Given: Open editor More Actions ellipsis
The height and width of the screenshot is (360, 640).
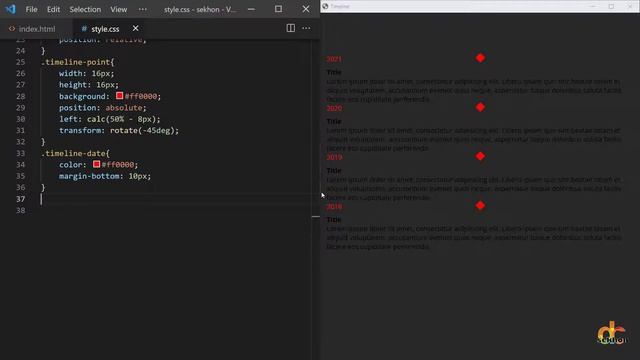Looking at the screenshot, I should pos(306,28).
